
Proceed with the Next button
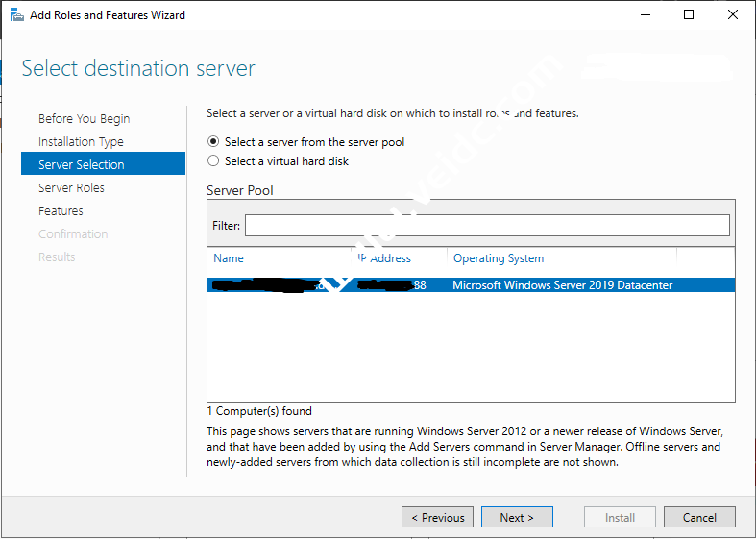tap(517, 518)
